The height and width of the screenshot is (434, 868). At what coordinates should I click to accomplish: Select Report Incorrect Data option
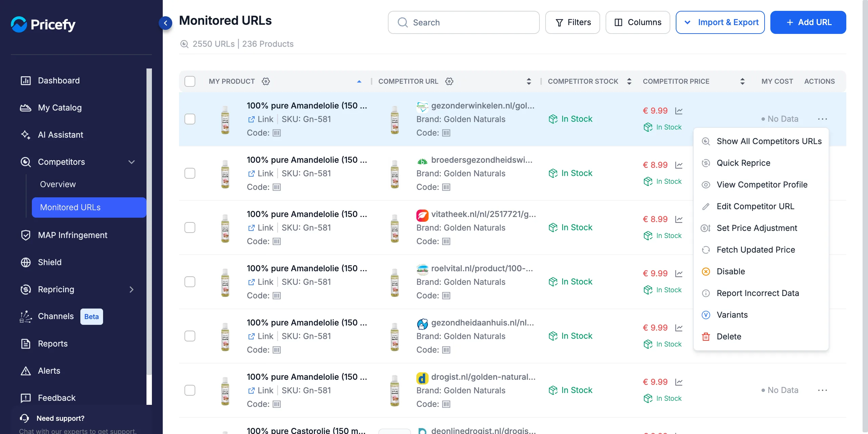[761, 293]
